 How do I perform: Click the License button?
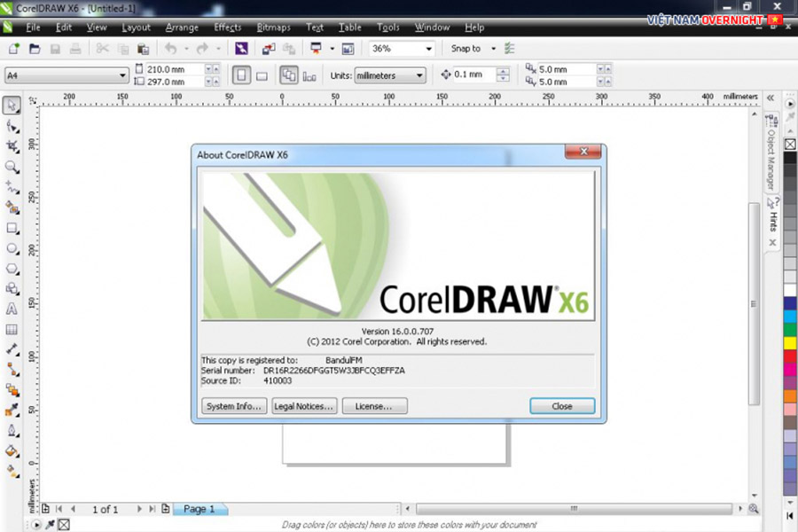point(374,406)
